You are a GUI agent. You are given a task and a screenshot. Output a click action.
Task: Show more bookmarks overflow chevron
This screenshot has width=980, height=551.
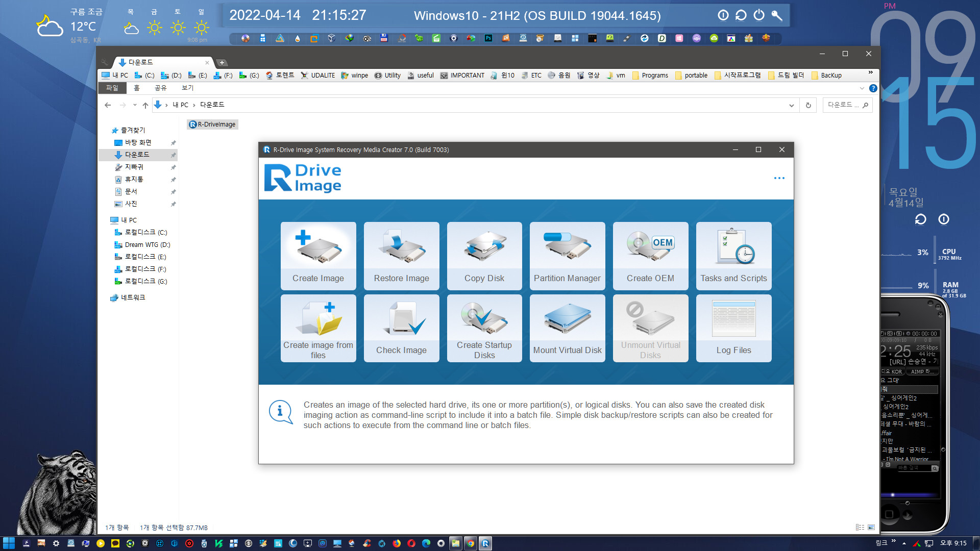pyautogui.click(x=871, y=72)
